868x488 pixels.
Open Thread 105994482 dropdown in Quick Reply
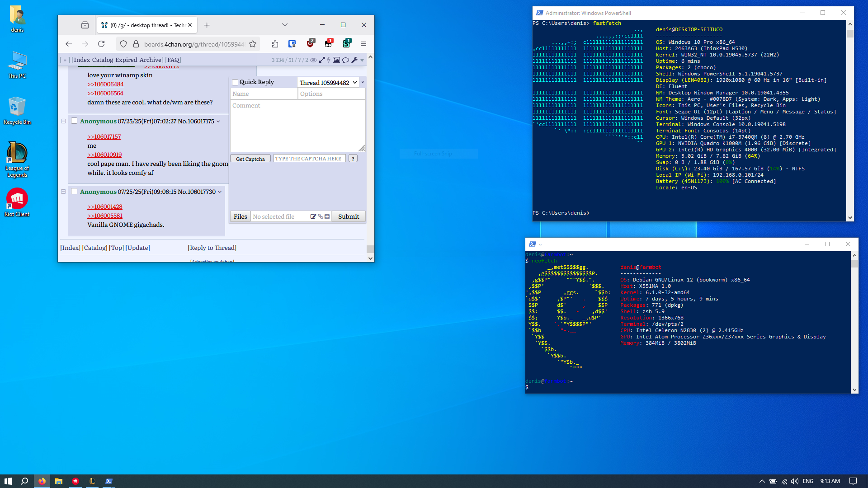point(328,82)
